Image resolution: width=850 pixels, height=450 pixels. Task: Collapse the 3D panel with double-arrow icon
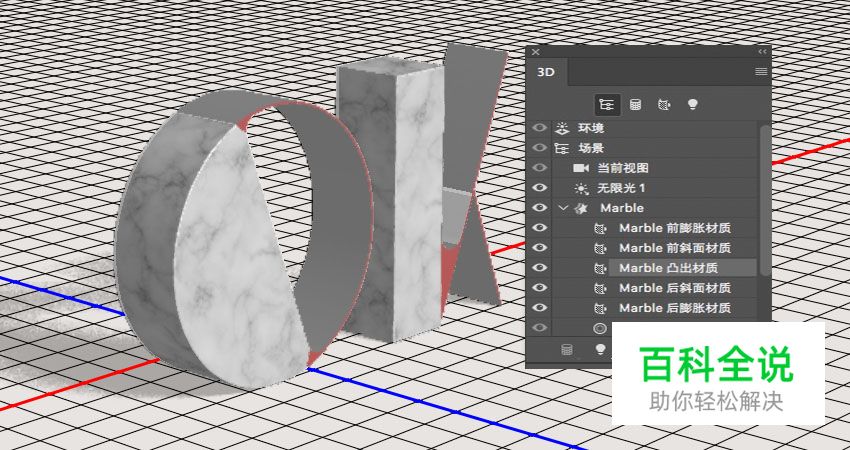tap(763, 52)
